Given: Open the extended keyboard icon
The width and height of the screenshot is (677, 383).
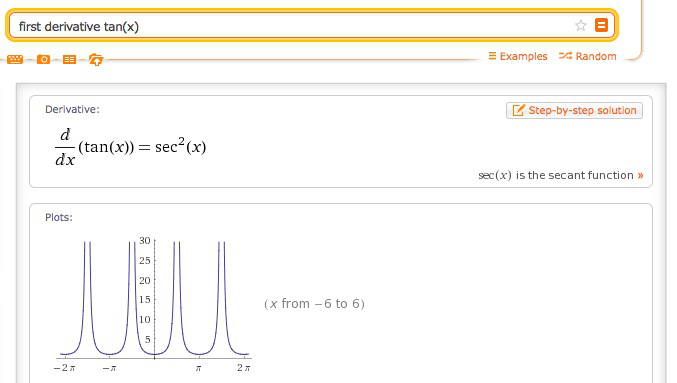Looking at the screenshot, I should pyautogui.click(x=15, y=59).
